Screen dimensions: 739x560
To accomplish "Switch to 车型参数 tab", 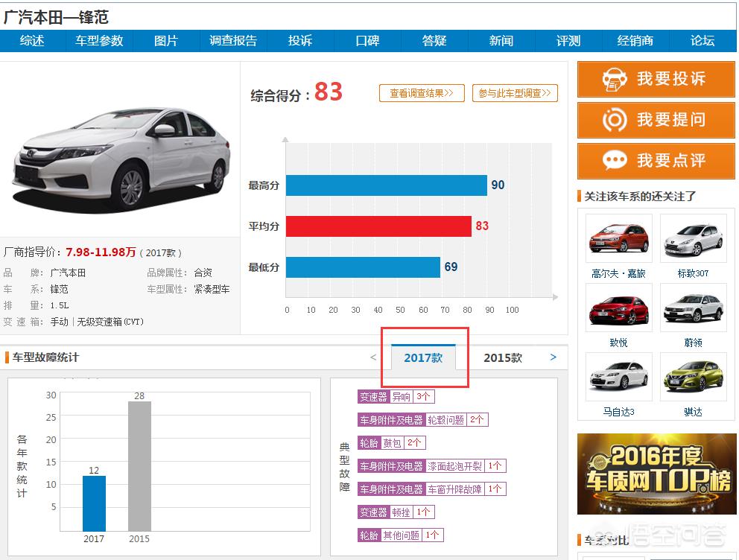I will pyautogui.click(x=99, y=41).
